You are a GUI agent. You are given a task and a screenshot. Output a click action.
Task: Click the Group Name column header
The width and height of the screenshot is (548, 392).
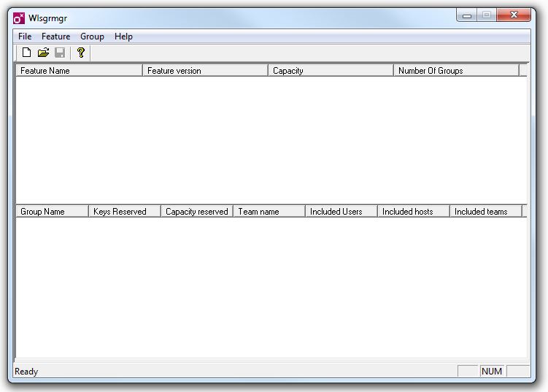click(52, 212)
